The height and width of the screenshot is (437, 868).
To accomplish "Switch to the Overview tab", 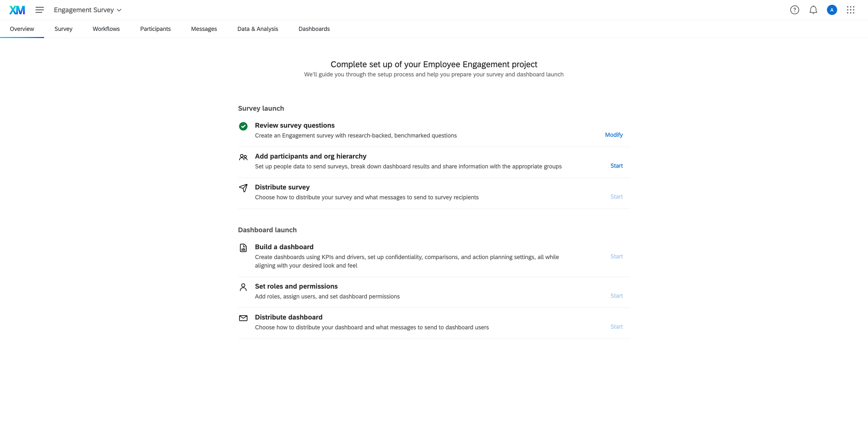I will [x=22, y=29].
